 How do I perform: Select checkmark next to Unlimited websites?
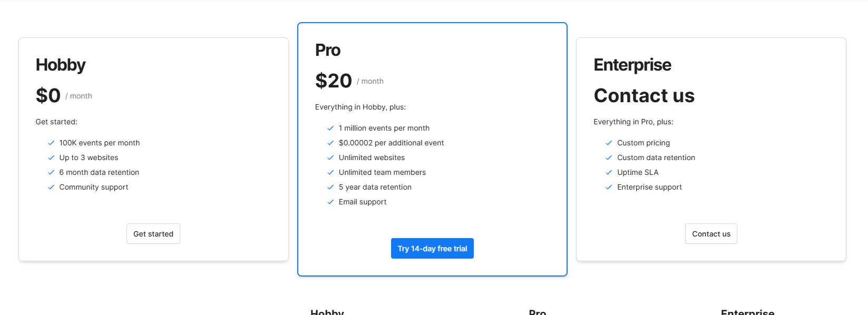(330, 157)
